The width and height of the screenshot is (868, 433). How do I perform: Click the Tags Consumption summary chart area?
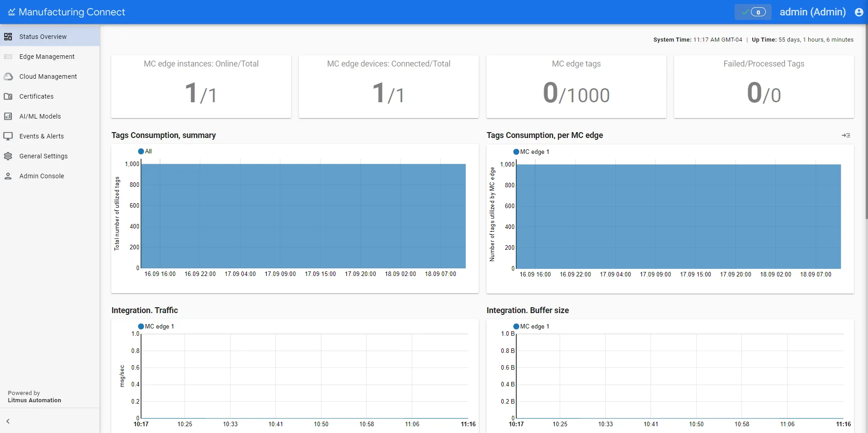click(x=303, y=216)
